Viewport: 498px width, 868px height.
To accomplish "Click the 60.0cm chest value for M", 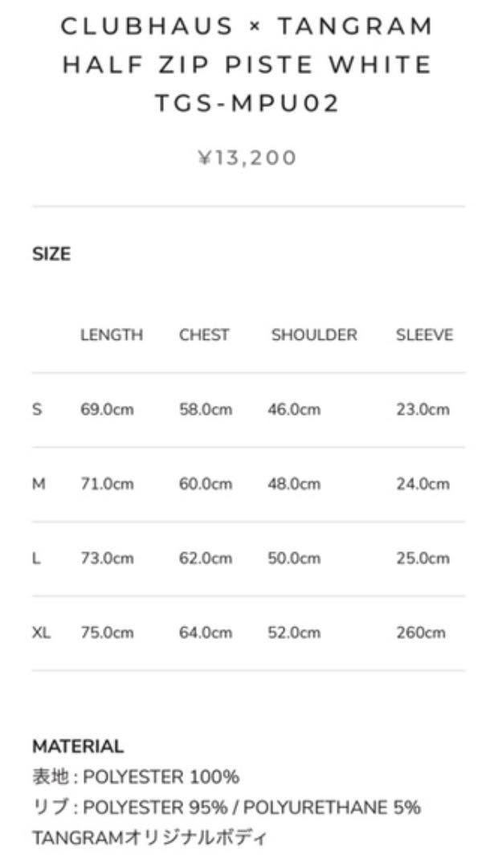I will (x=206, y=484).
